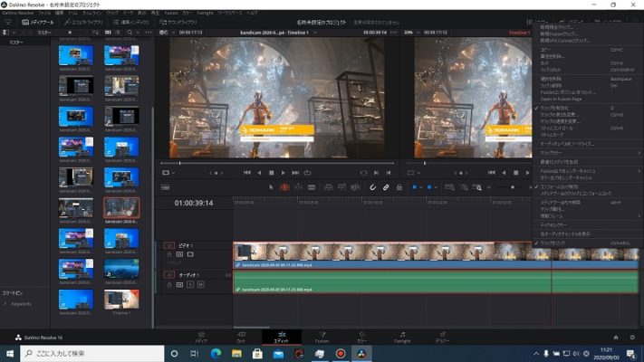The height and width of the screenshot is (362, 644).
Task: Toggle the Media Pool panel button
Action: tap(38, 22)
